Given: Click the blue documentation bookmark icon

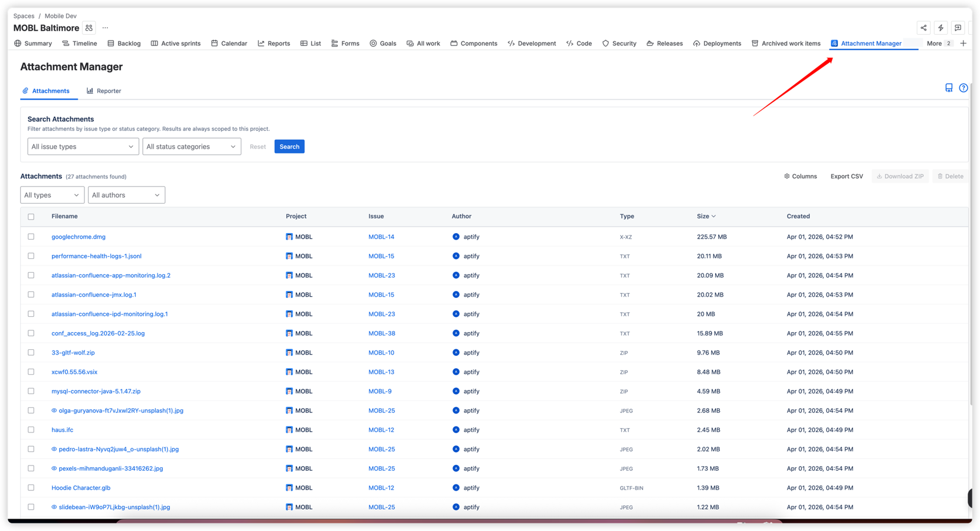Looking at the screenshot, I should [x=948, y=87].
